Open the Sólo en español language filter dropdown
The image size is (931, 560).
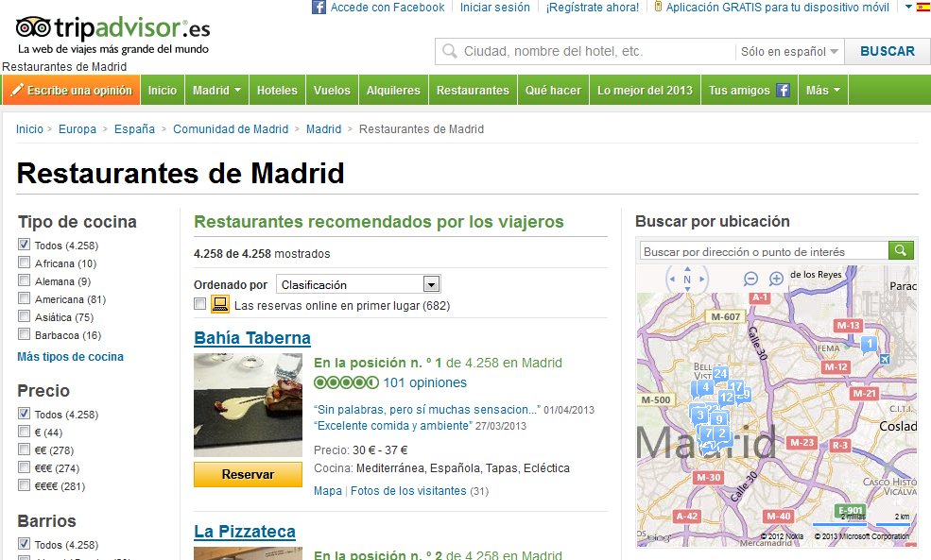(x=789, y=52)
